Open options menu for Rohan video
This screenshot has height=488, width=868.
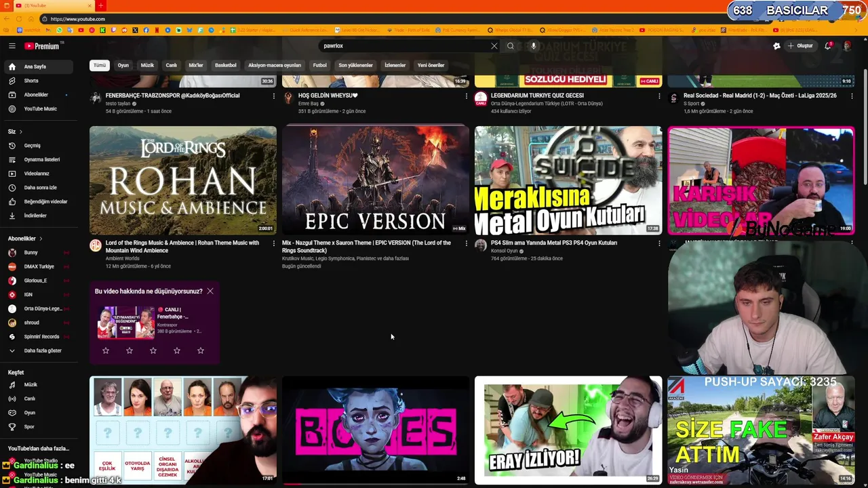coord(273,243)
